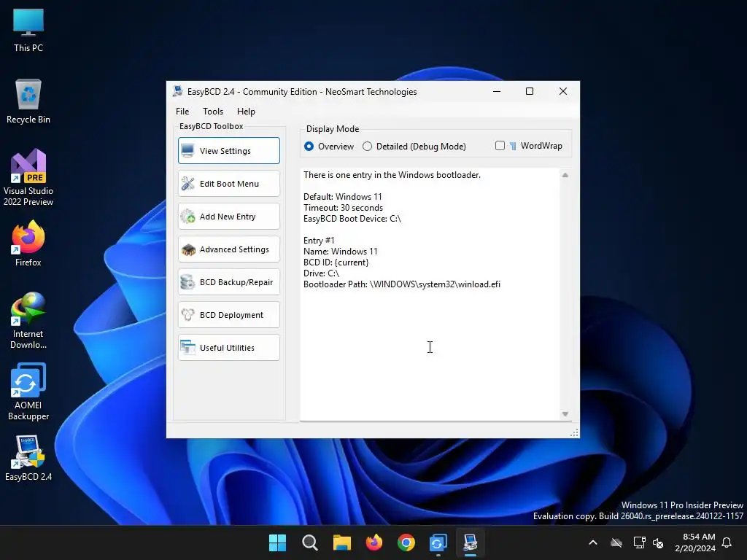The width and height of the screenshot is (747, 560).
Task: Show hidden system tray icons
Action: pos(593,542)
